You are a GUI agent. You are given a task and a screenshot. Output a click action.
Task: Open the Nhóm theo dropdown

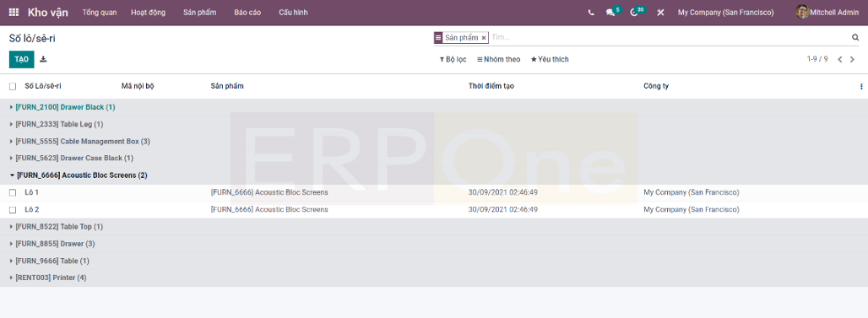(x=499, y=59)
